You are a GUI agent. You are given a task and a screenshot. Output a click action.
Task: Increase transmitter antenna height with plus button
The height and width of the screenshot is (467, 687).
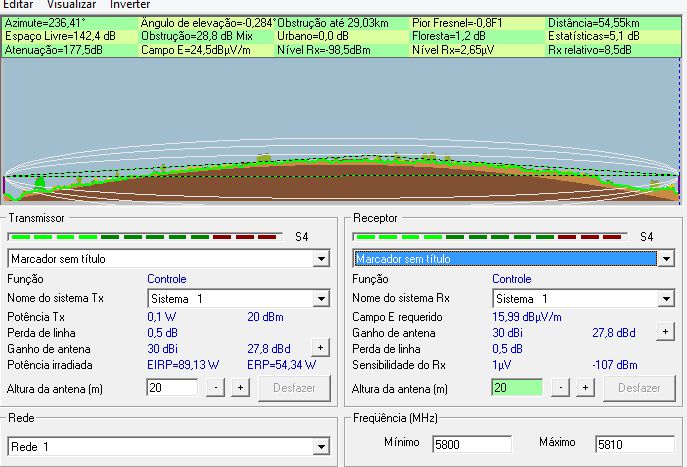tap(240, 388)
